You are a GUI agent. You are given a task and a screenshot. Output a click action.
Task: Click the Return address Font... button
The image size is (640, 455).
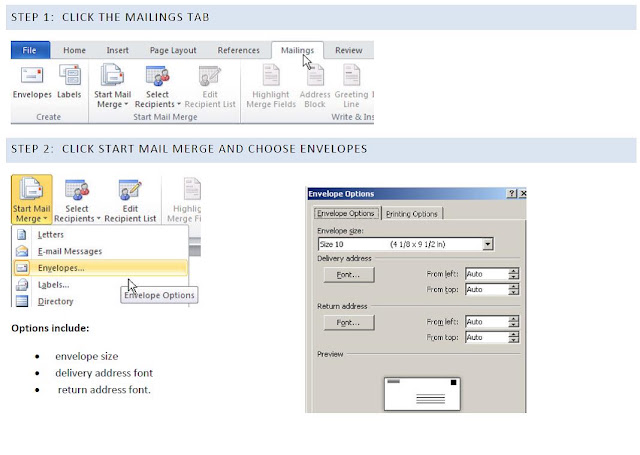pos(349,322)
